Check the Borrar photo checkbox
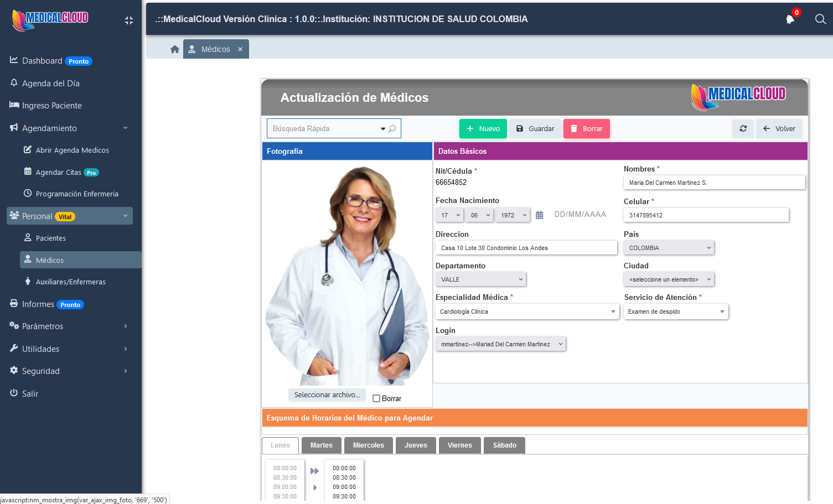Image resolution: width=833 pixels, height=504 pixels. (376, 398)
